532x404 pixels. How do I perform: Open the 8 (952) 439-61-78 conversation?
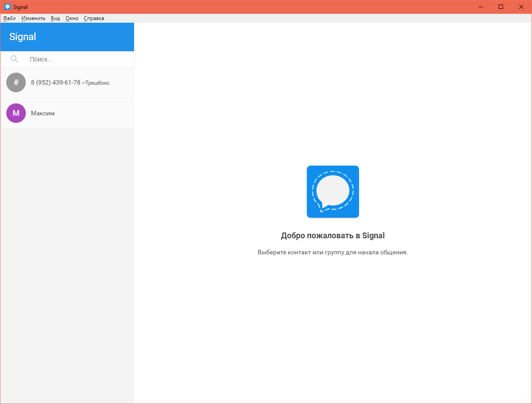point(67,82)
